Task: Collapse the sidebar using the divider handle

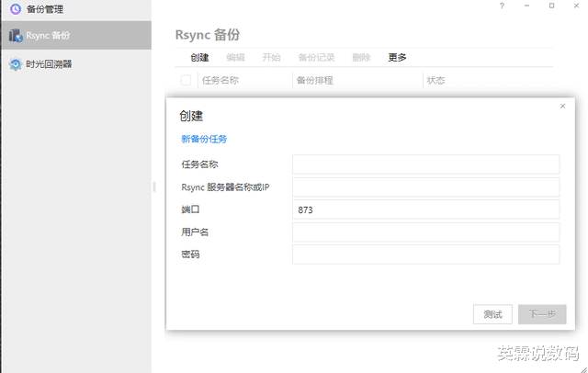Action: 153,186
